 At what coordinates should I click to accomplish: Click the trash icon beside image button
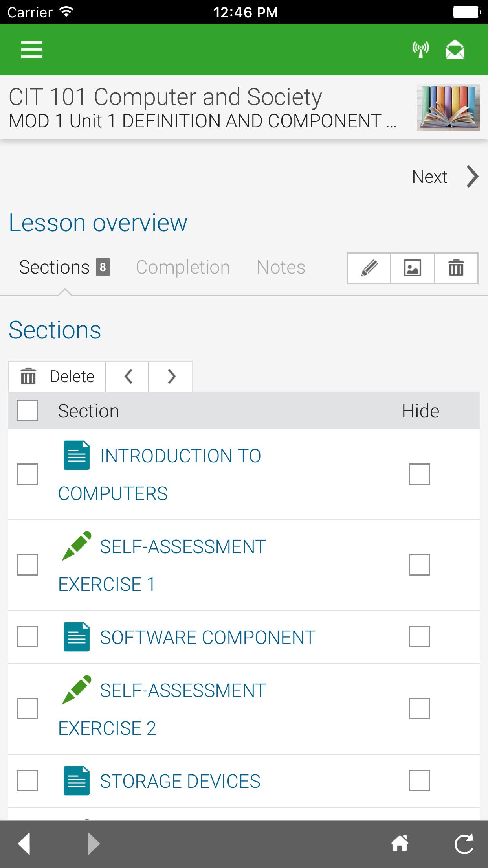point(456,268)
